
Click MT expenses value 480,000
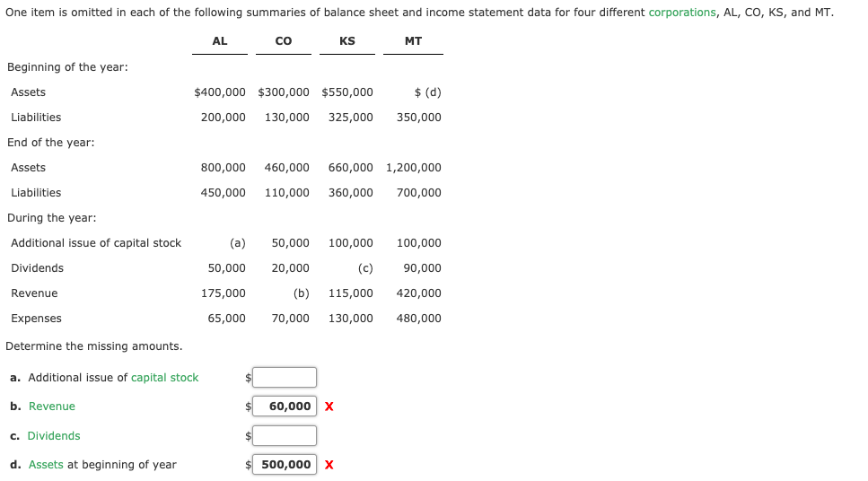coord(419,319)
